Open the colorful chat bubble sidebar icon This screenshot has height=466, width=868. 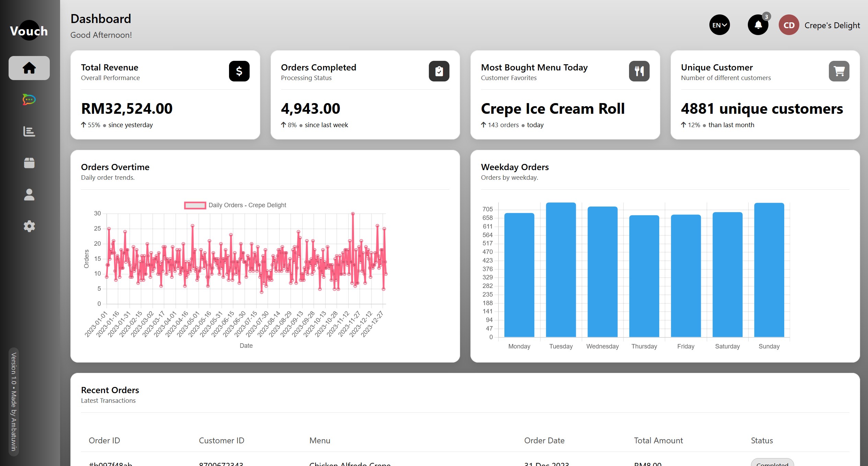(29, 100)
